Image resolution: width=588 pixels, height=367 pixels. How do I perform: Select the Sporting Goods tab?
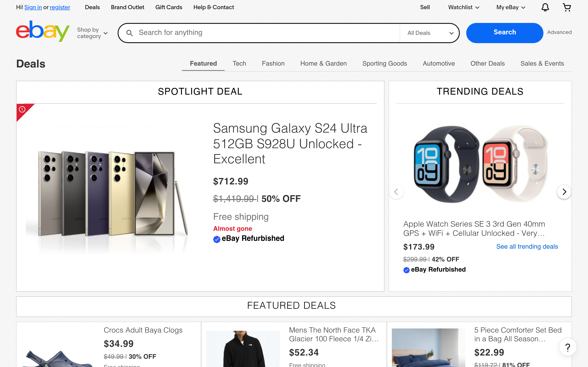pos(384,64)
